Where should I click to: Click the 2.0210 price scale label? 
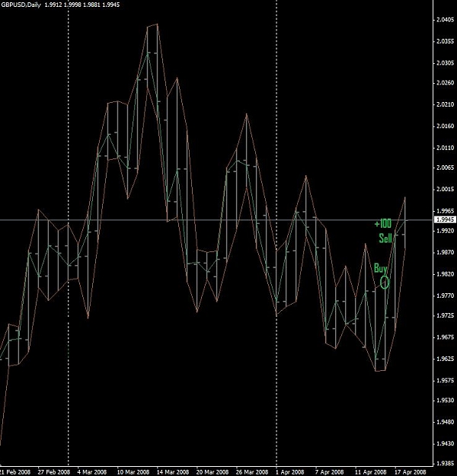(445, 104)
